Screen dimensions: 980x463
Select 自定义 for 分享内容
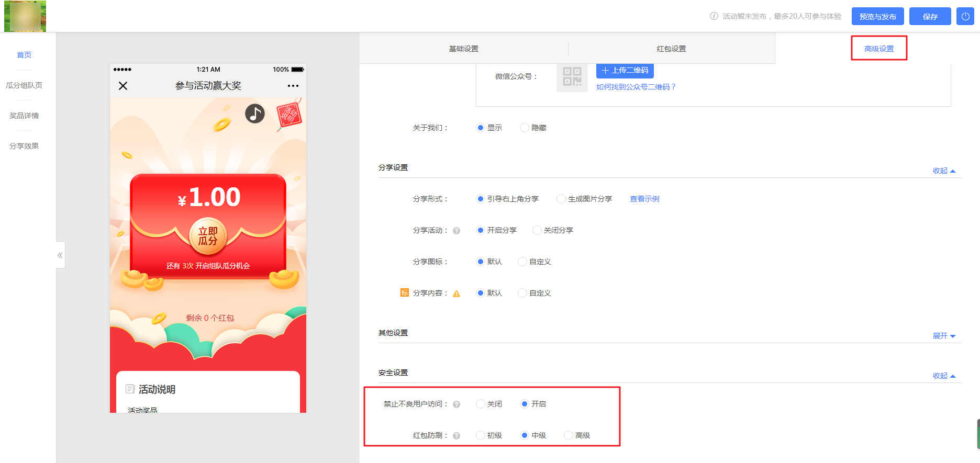click(x=535, y=293)
